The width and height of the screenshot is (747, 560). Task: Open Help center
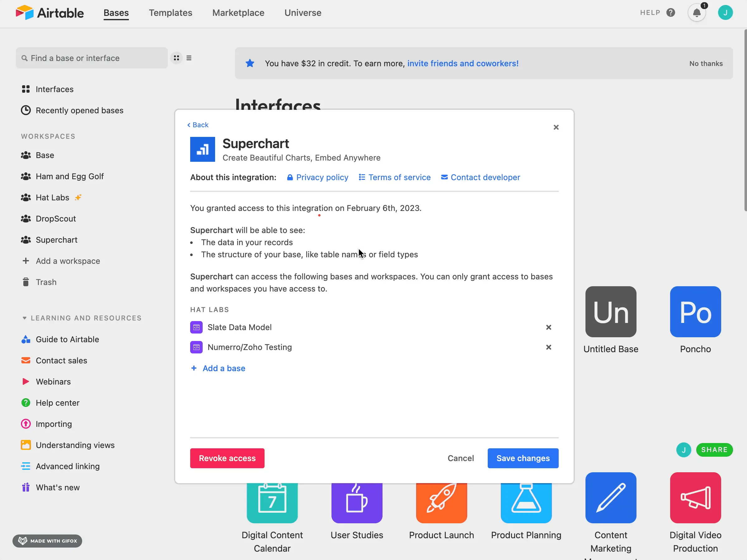50,403
